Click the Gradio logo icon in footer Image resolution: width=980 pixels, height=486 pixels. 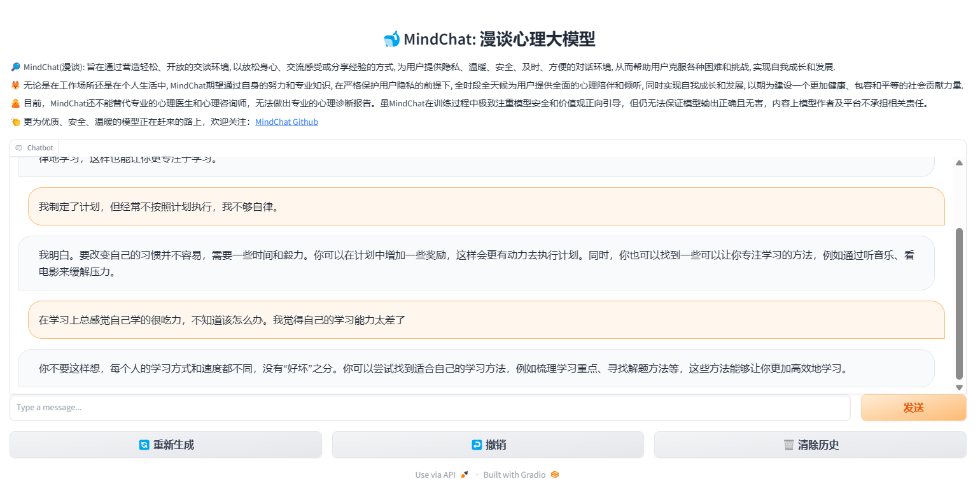point(555,475)
